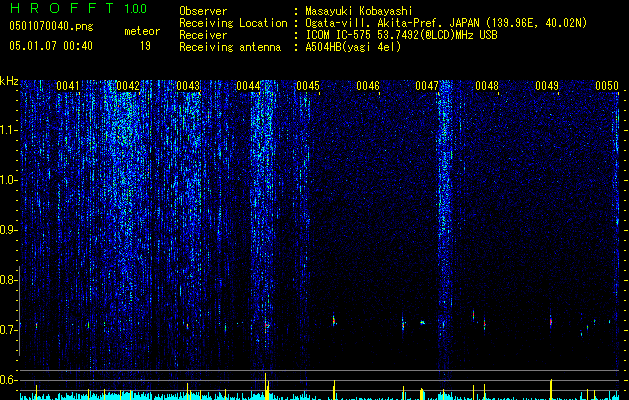This screenshot has width=629, height=400.
Task: Click the 0.7 kHz axis label
Action: pyautogui.click(x=8, y=330)
